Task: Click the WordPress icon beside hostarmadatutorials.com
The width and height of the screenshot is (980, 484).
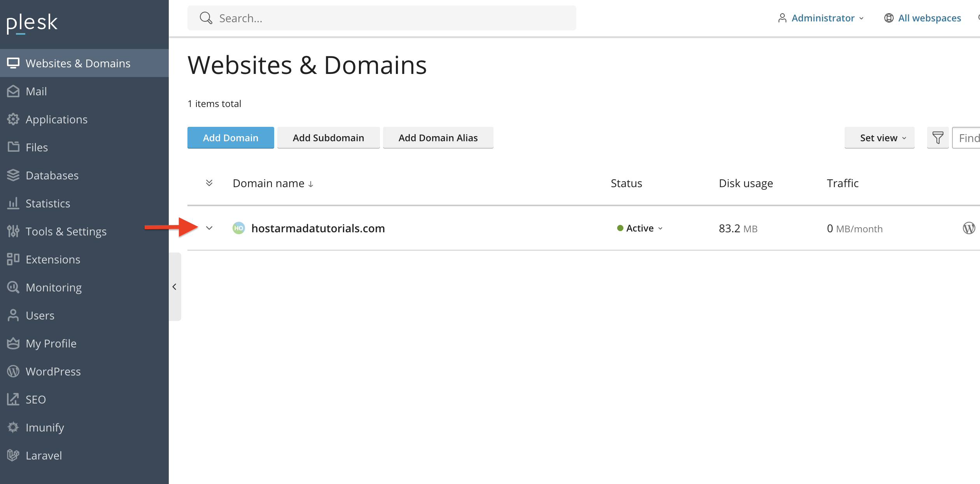Action: click(x=969, y=228)
